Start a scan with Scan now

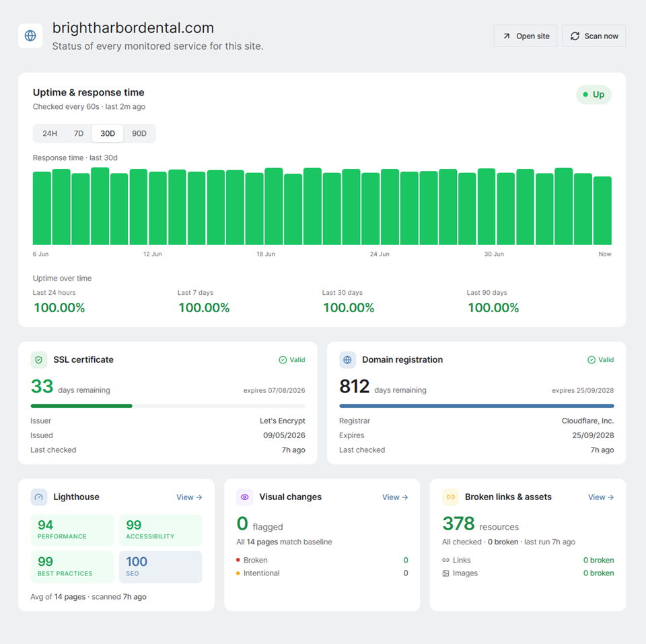coord(594,36)
